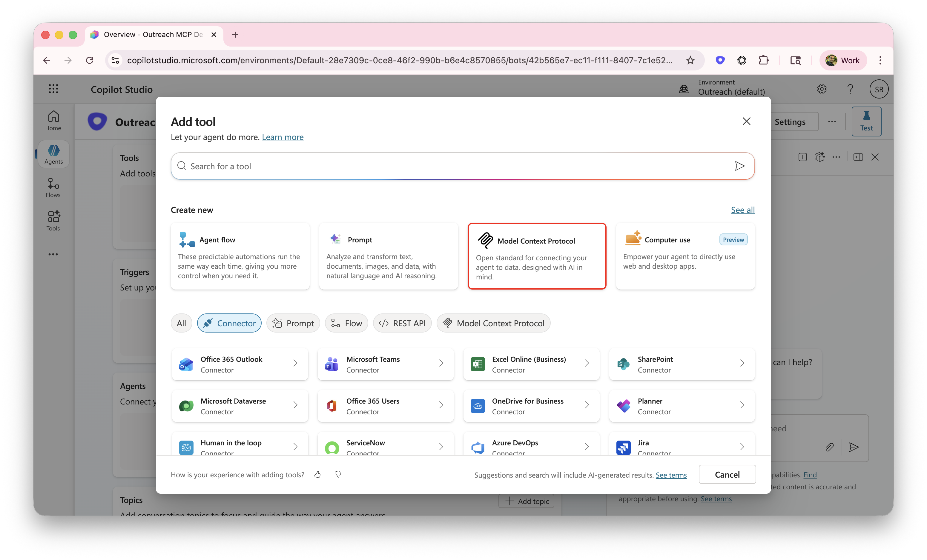Open the app launcher waffle grid
The width and height of the screenshot is (927, 560).
[53, 89]
